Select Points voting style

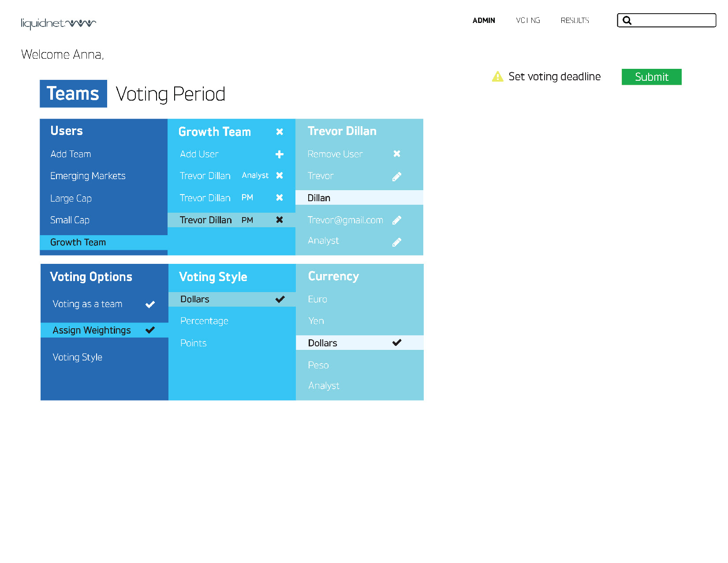click(x=193, y=343)
